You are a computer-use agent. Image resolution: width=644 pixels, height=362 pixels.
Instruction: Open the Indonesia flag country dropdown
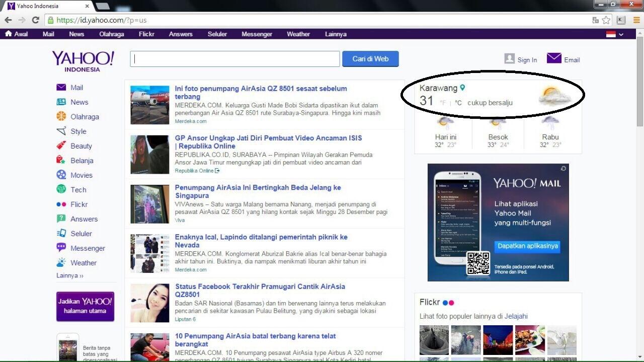pyautogui.click(x=615, y=34)
